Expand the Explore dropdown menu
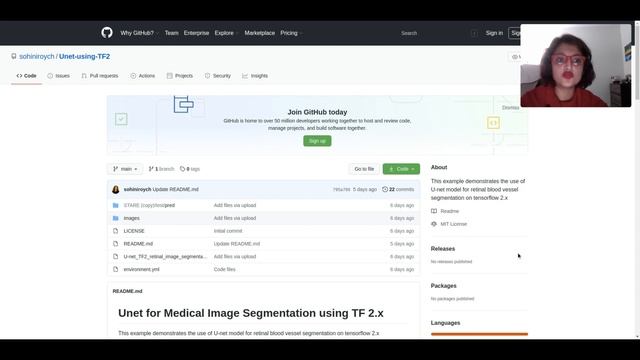This screenshot has width=640, height=360. (x=226, y=33)
